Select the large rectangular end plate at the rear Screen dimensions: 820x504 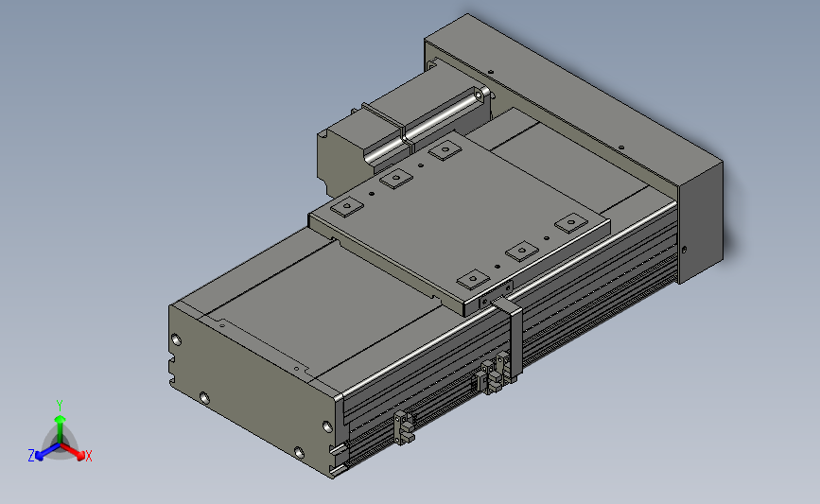pos(573,148)
